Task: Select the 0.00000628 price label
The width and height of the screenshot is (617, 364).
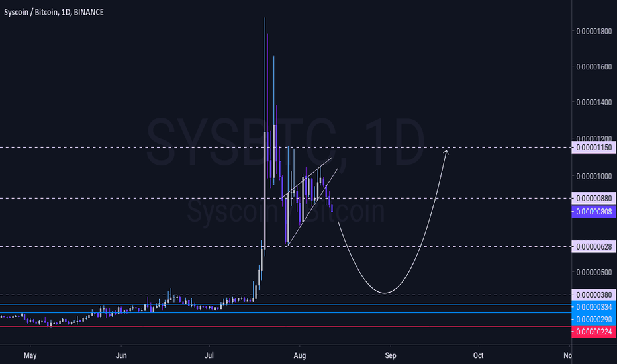Action: click(x=594, y=247)
